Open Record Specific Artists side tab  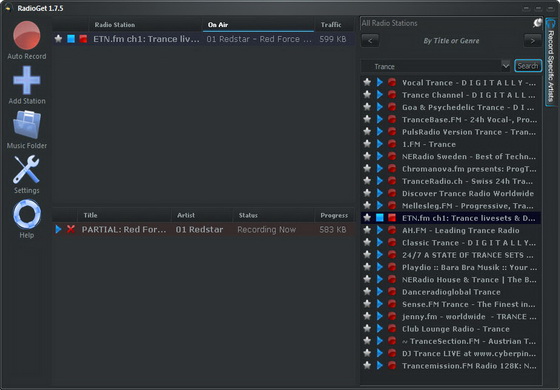tap(551, 61)
